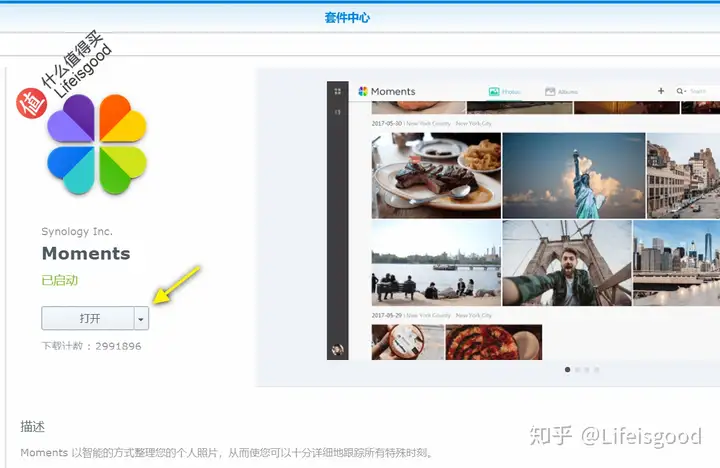Screen dimensions: 720x468
Task: Select the first carousel page dot
Action: tap(568, 369)
